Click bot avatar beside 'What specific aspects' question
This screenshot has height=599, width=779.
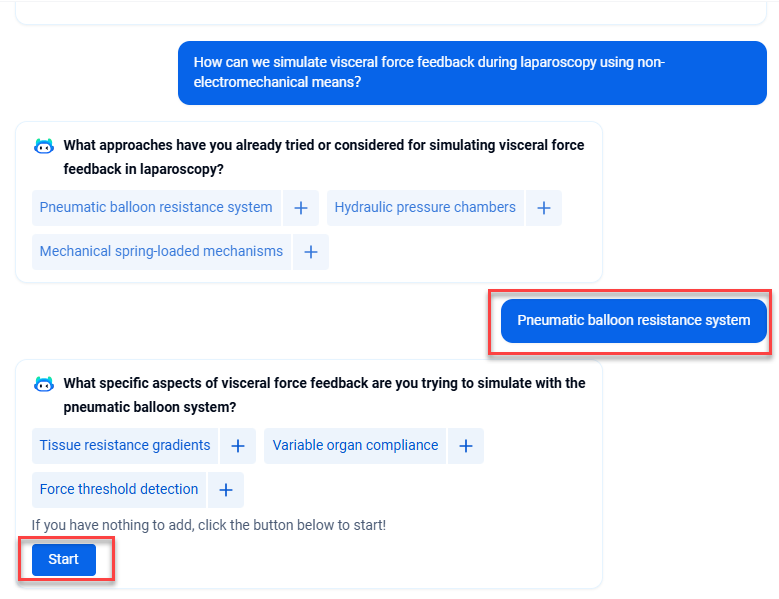coord(43,384)
